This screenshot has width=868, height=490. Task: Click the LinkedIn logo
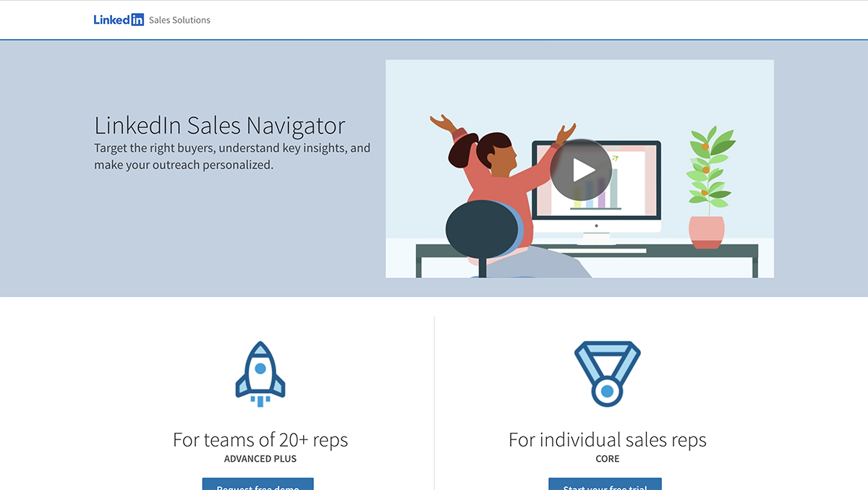tap(119, 20)
